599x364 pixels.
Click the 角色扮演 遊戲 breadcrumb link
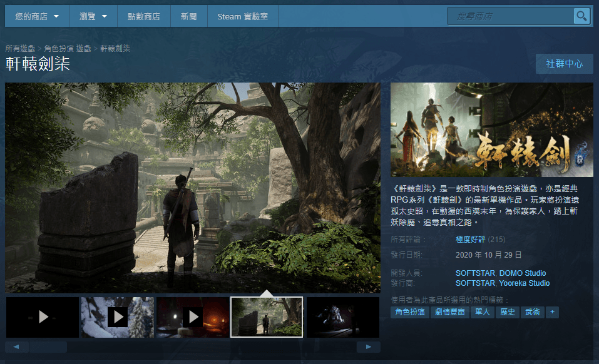[x=68, y=48]
